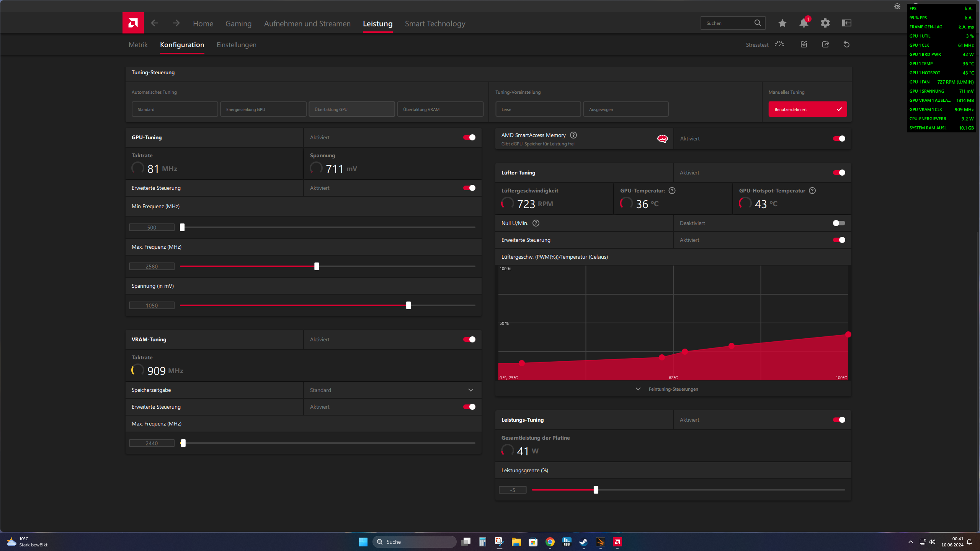Screen dimensions: 980x551
Task: Show hidden system tray icons
Action: [910, 542]
